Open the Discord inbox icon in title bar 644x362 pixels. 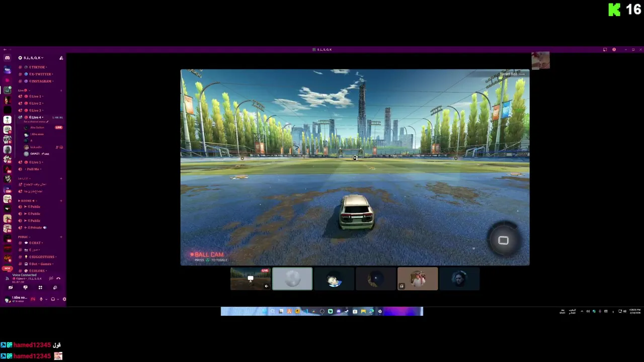(605, 49)
